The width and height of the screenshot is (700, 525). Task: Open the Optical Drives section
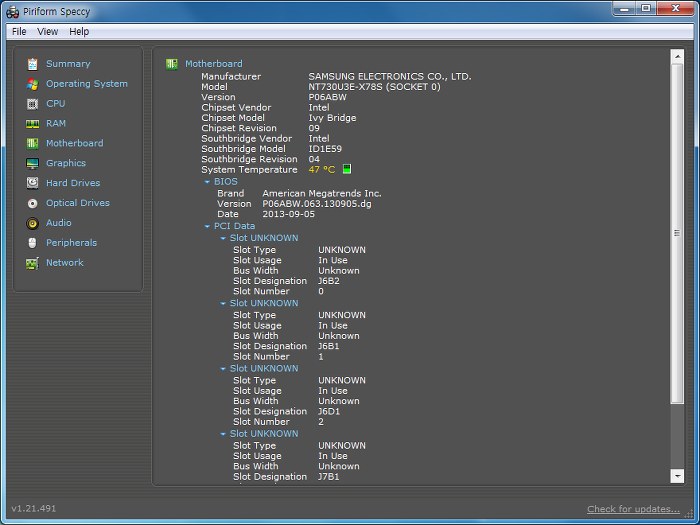(x=78, y=203)
